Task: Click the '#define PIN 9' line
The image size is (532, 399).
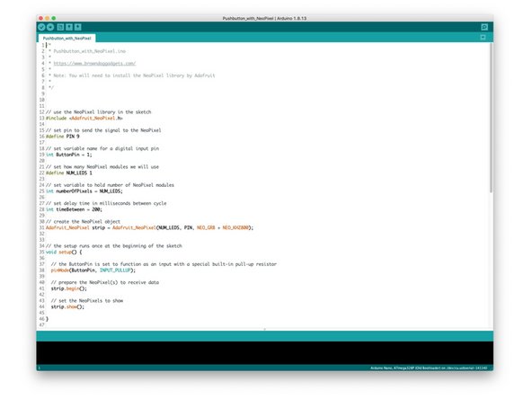Action: click(x=62, y=137)
